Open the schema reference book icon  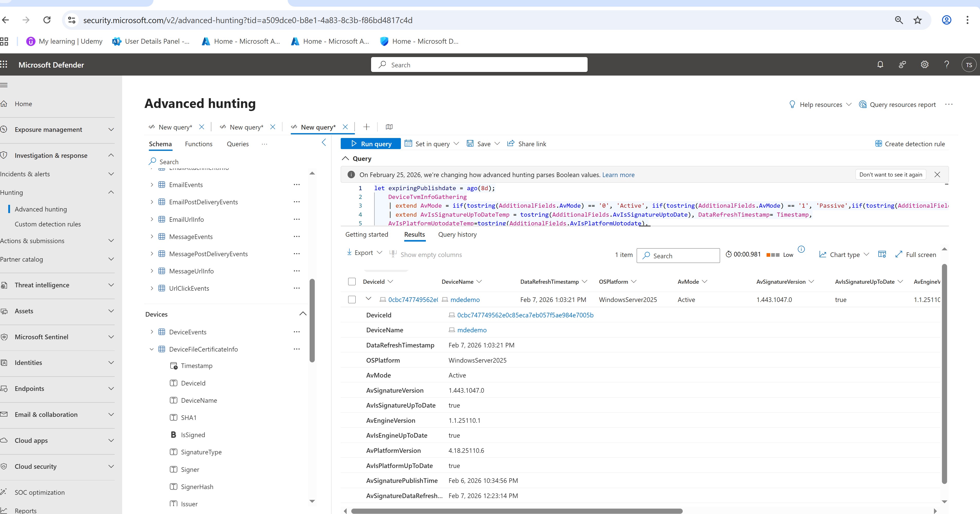pos(389,127)
